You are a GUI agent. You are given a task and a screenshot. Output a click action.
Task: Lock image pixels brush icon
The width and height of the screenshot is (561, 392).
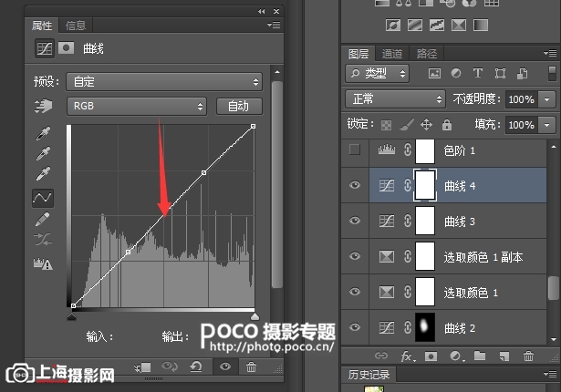click(x=407, y=125)
